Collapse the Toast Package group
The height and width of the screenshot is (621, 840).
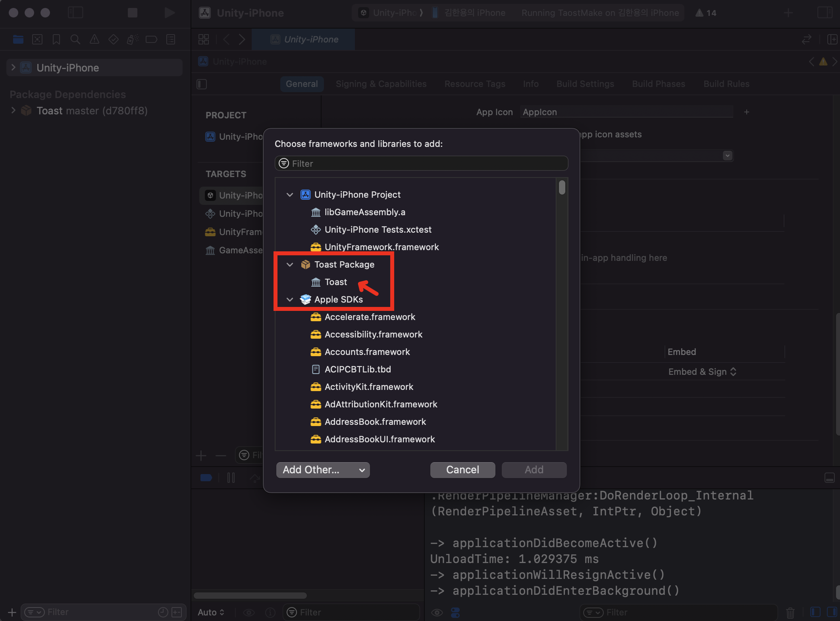pos(290,264)
